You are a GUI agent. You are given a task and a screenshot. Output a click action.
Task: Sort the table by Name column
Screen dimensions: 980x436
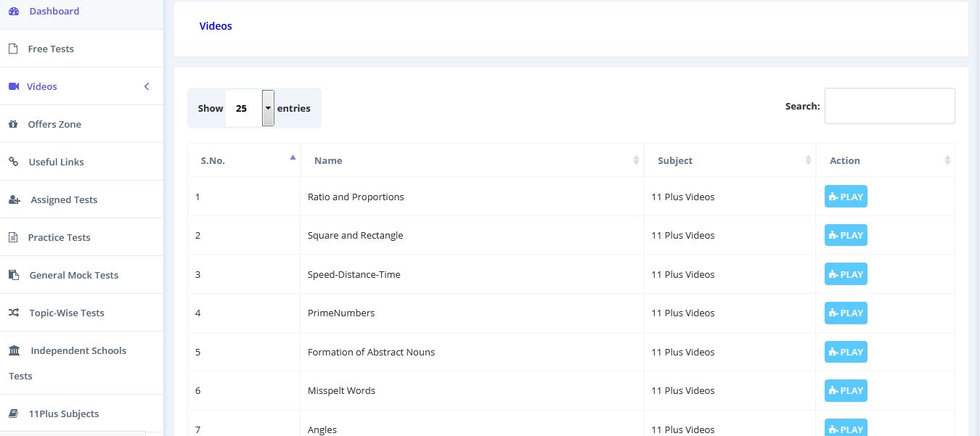click(472, 160)
